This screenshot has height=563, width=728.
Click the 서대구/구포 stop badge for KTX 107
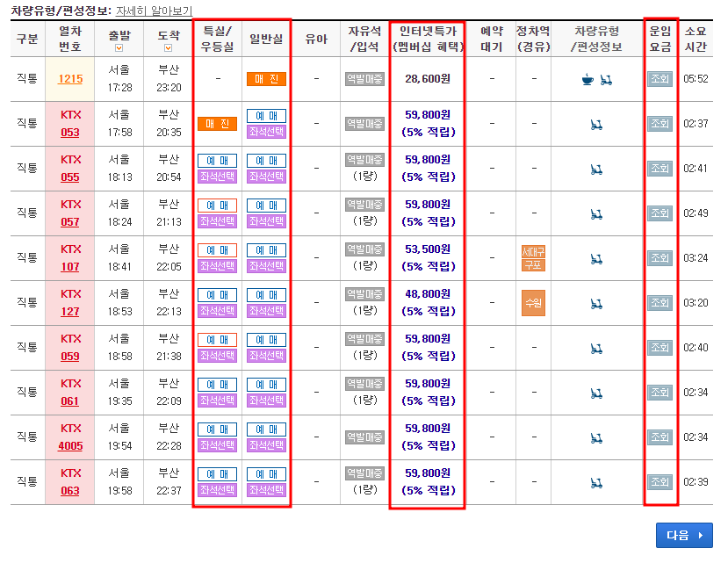533,260
